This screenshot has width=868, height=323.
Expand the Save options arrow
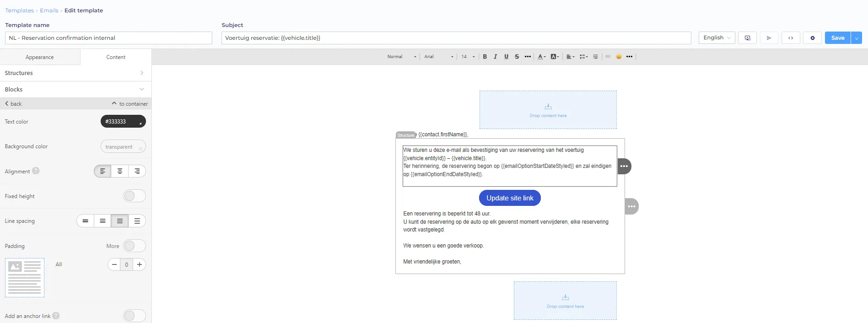(857, 38)
